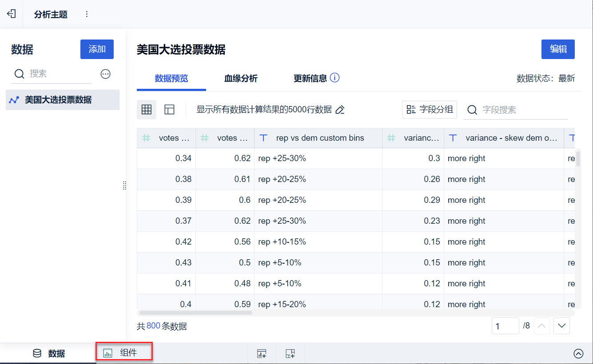Open the more options icon beside data search
This screenshot has height=364, width=593.
(x=106, y=74)
